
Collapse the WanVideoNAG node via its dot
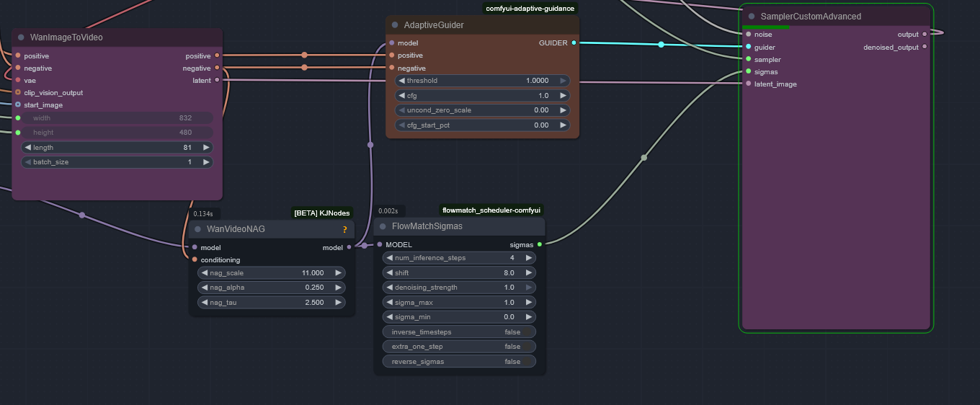point(197,229)
